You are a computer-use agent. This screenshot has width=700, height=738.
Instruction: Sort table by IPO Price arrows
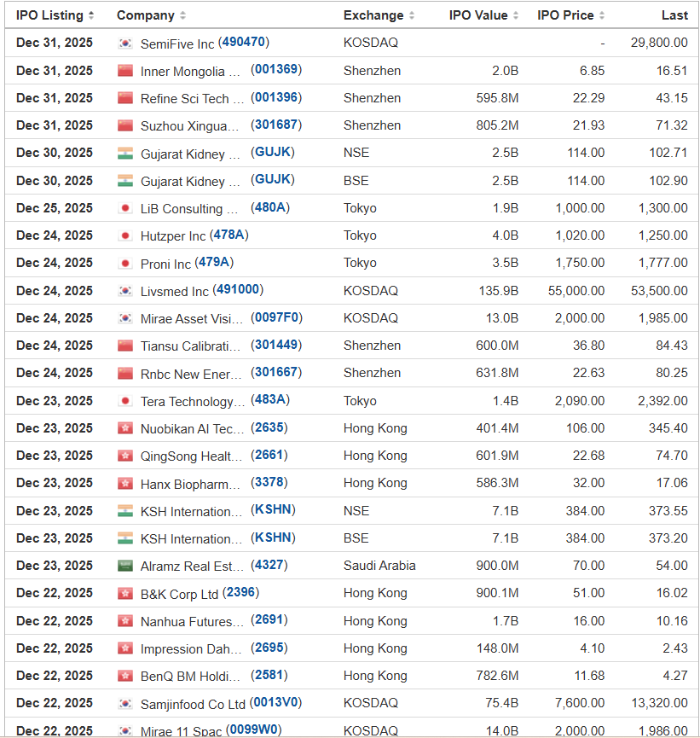(602, 15)
